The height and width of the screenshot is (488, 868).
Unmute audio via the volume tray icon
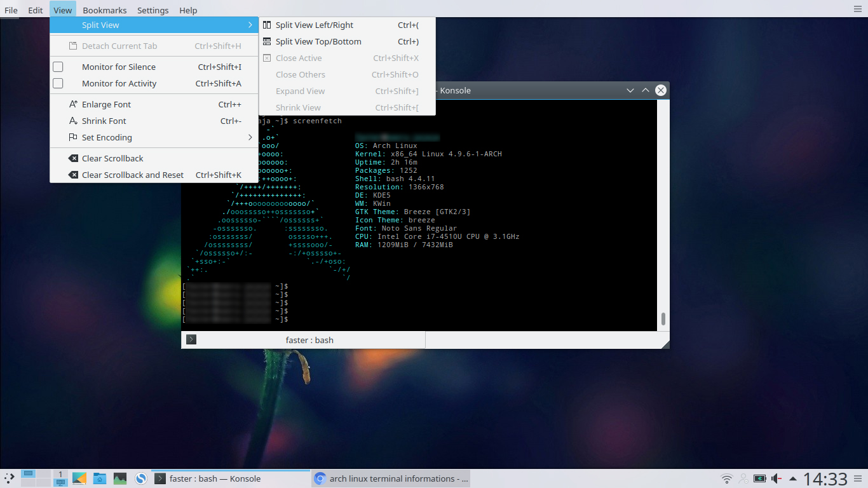coord(776,478)
